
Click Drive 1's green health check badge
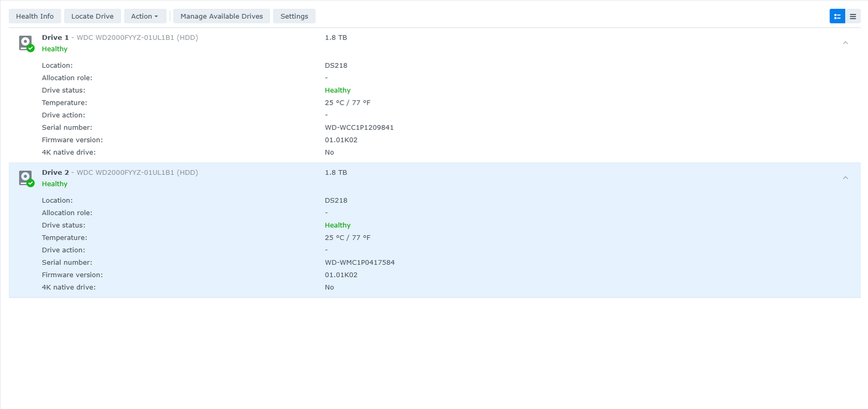[x=30, y=47]
